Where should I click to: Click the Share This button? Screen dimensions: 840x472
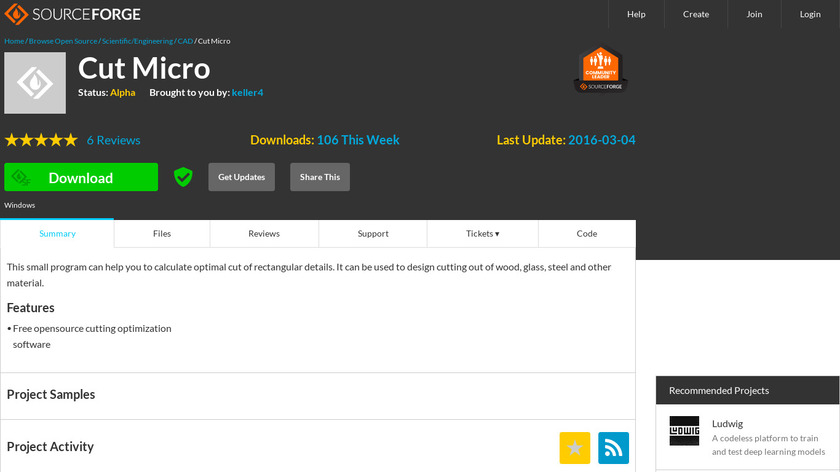pos(320,177)
